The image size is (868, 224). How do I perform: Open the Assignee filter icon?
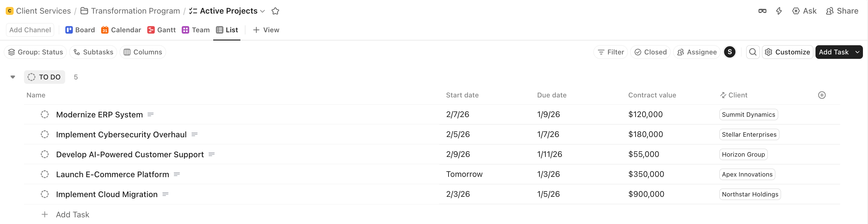(x=681, y=52)
